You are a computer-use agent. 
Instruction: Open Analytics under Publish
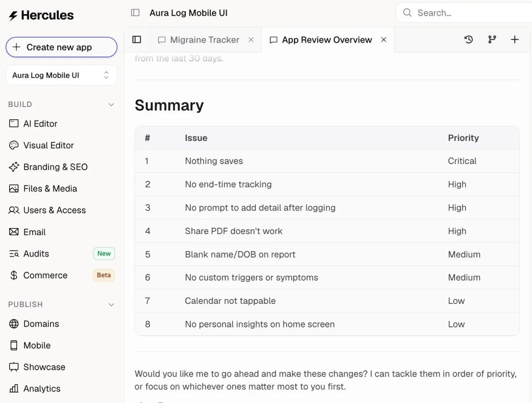pyautogui.click(x=42, y=388)
